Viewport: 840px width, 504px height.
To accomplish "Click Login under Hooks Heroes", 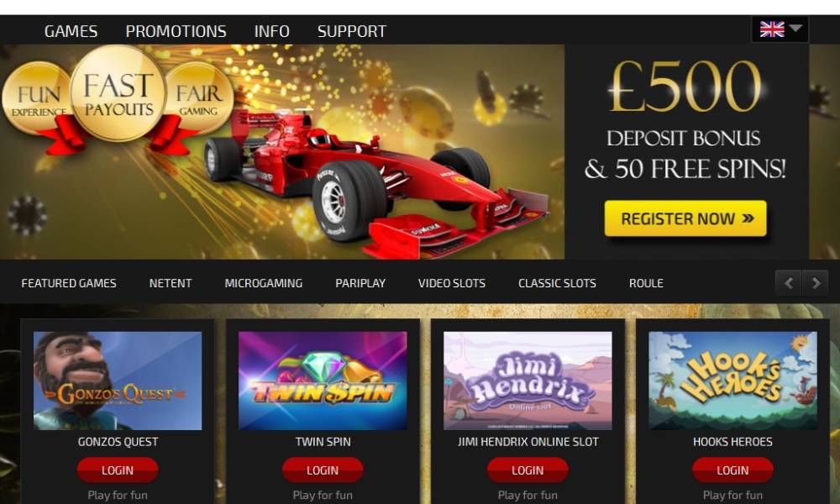I will [x=732, y=470].
